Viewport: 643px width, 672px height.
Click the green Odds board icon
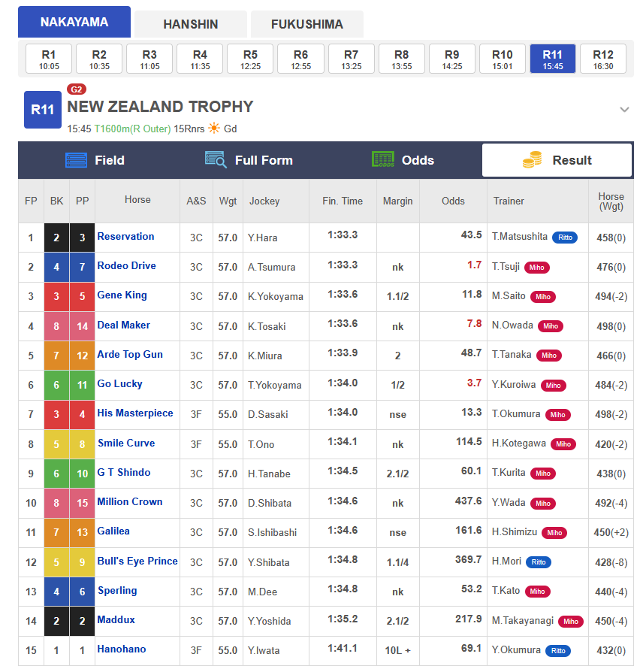coord(383,159)
